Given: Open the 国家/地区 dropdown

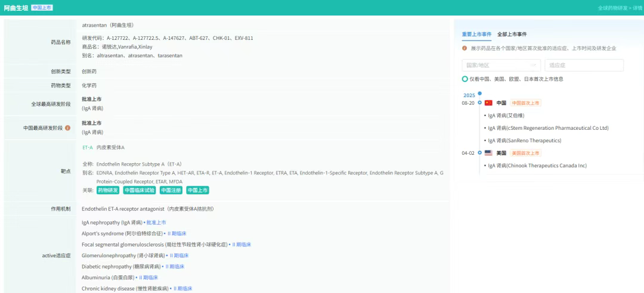Looking at the screenshot, I should [x=501, y=66].
